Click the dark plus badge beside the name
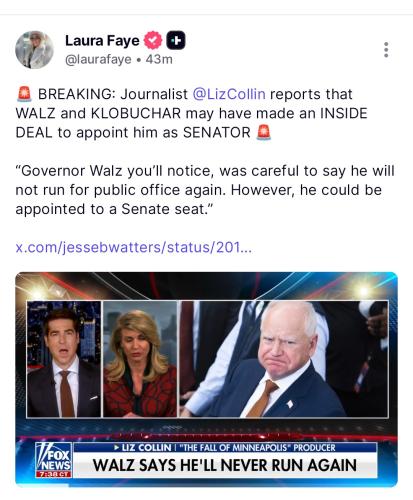 click(176, 40)
